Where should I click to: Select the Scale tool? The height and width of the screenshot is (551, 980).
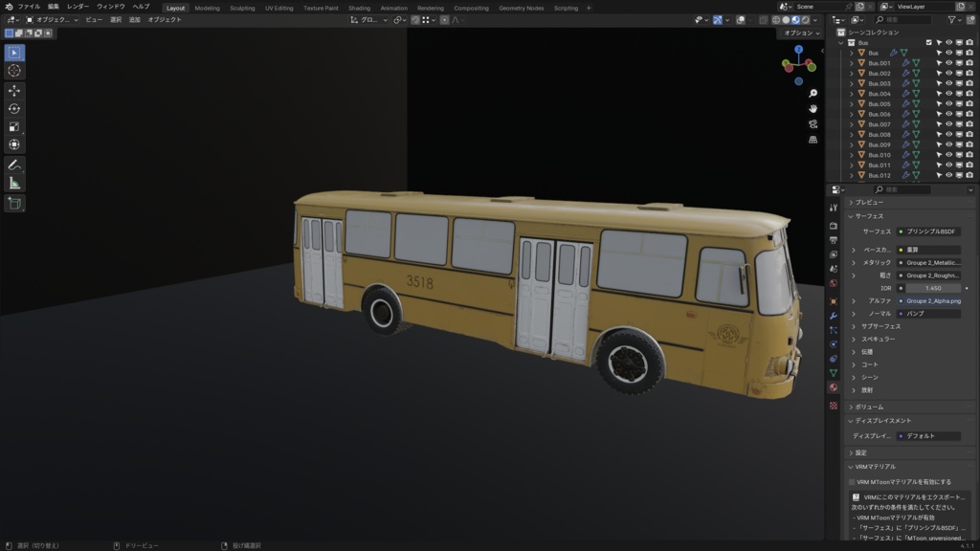coord(14,127)
